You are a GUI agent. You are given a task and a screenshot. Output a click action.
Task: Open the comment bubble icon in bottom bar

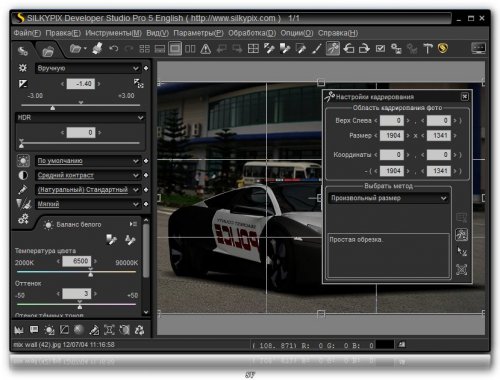(34, 330)
